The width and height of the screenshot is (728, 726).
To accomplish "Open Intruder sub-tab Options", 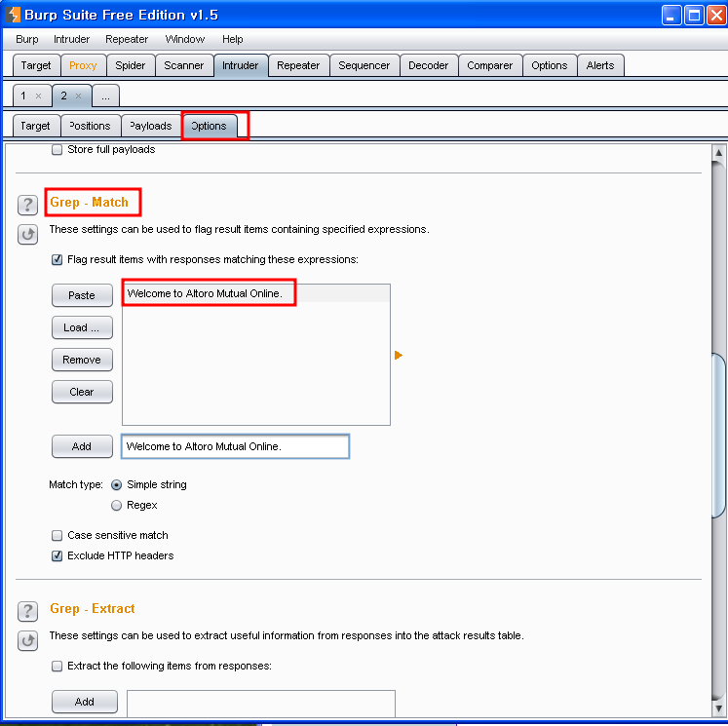I will tap(209, 126).
